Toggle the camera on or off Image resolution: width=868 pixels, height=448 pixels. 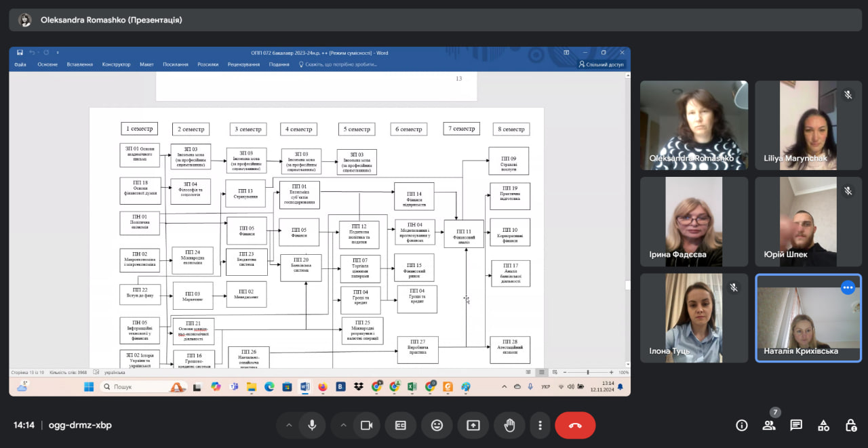coord(366,426)
